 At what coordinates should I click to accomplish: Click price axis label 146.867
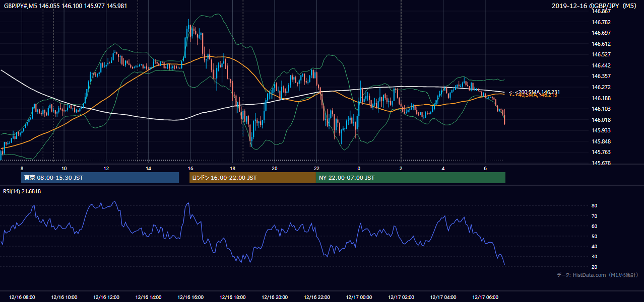(602, 11)
